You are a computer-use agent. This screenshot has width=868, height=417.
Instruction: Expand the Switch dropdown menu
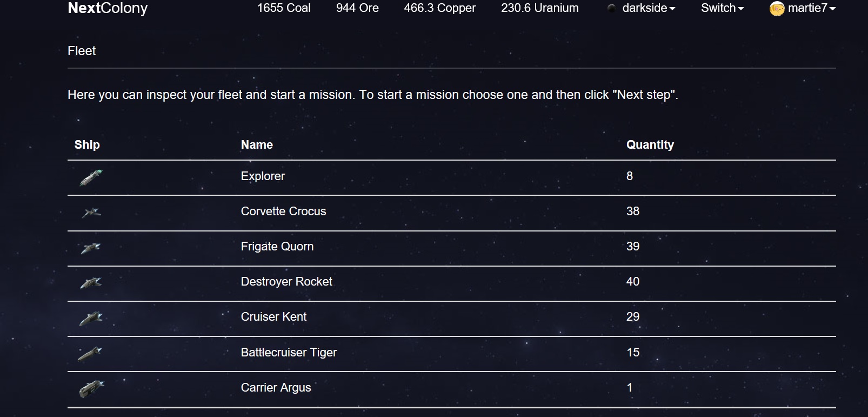(x=723, y=8)
